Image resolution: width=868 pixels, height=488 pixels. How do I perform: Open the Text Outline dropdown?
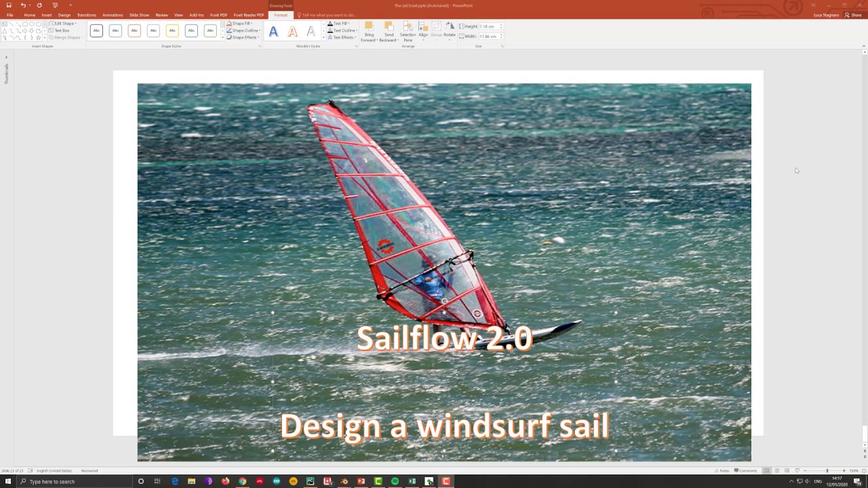coord(342,30)
